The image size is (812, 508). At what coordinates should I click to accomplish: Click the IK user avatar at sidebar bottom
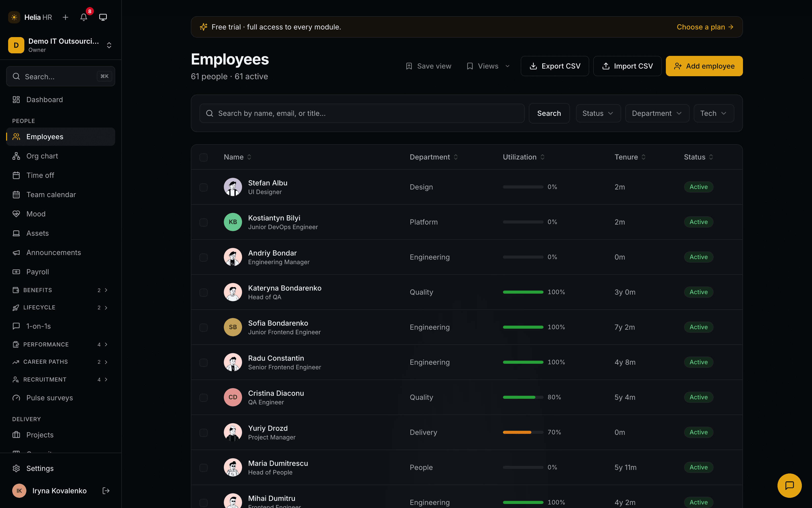point(19,491)
